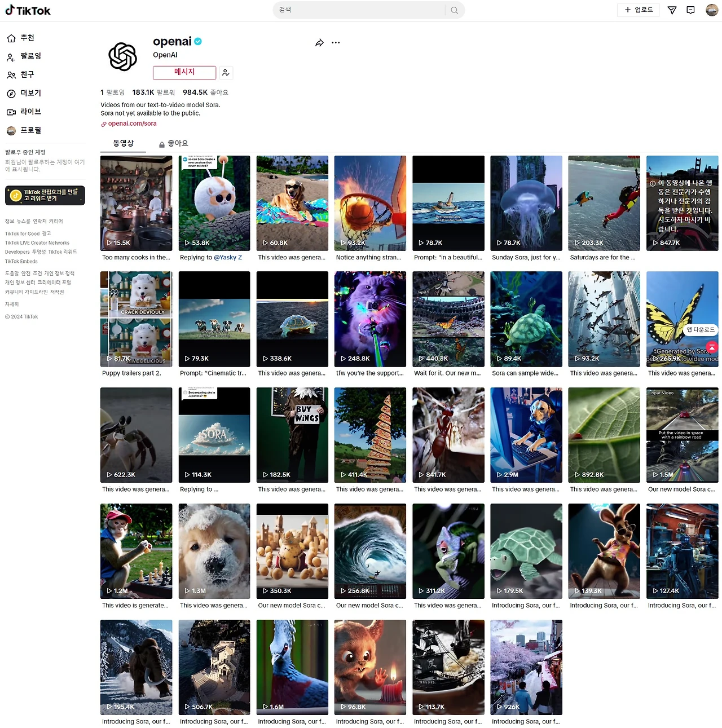Click the 메시지 button to message openai
Screen dimensions: 722x728
184,72
